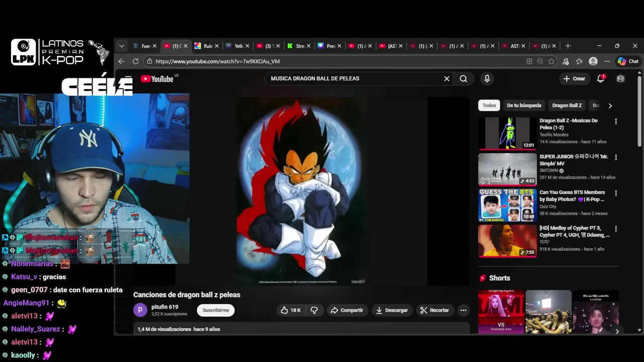Open the Copilot Chat button
Screen dimensions: 644x362
(x=627, y=61)
